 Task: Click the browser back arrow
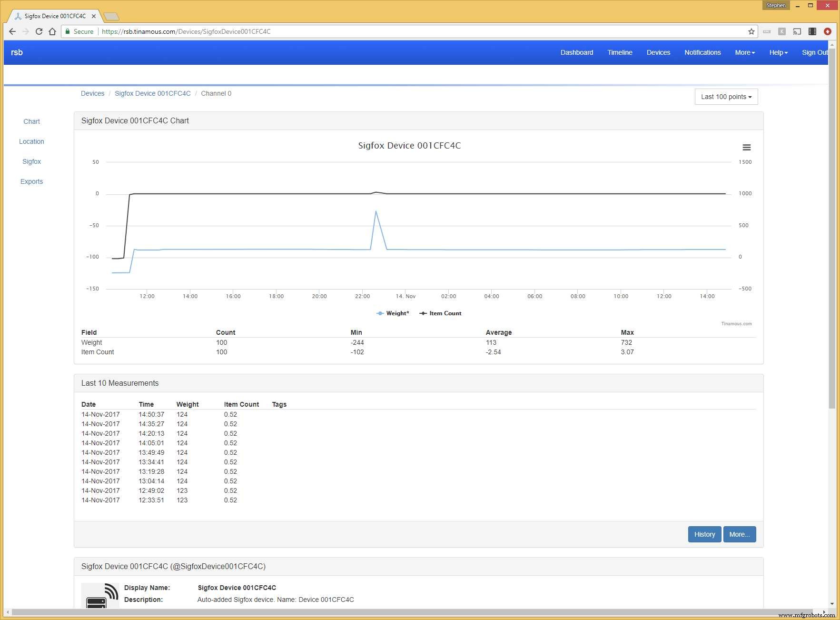tap(12, 31)
